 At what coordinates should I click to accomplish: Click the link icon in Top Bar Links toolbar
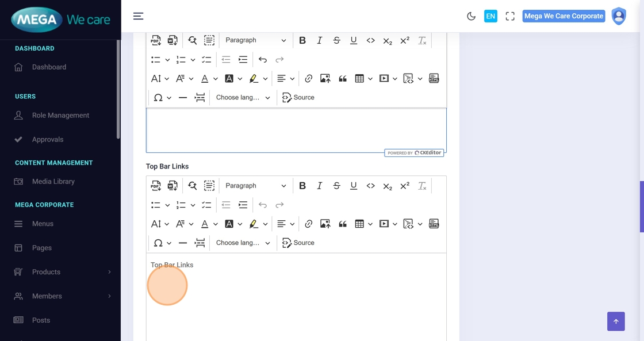309,224
